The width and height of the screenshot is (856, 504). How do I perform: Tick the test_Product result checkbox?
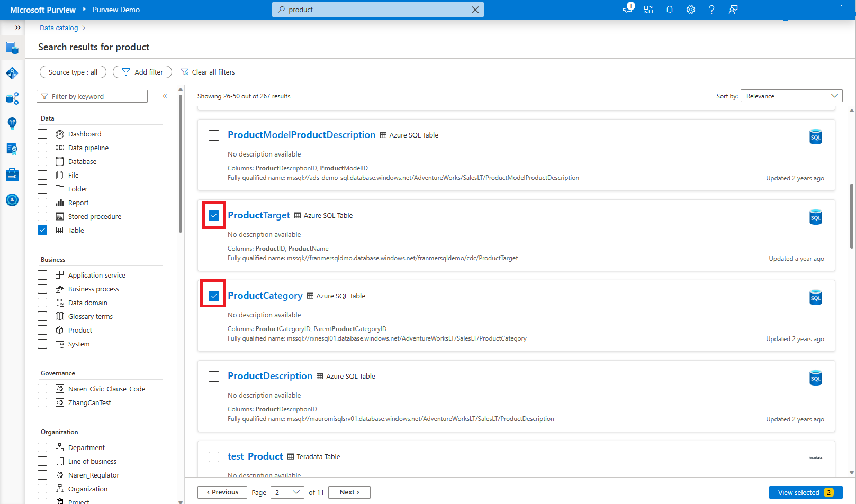pyautogui.click(x=214, y=457)
